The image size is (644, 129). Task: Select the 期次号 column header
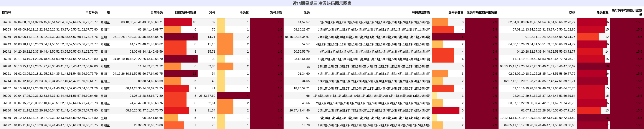(6, 13)
